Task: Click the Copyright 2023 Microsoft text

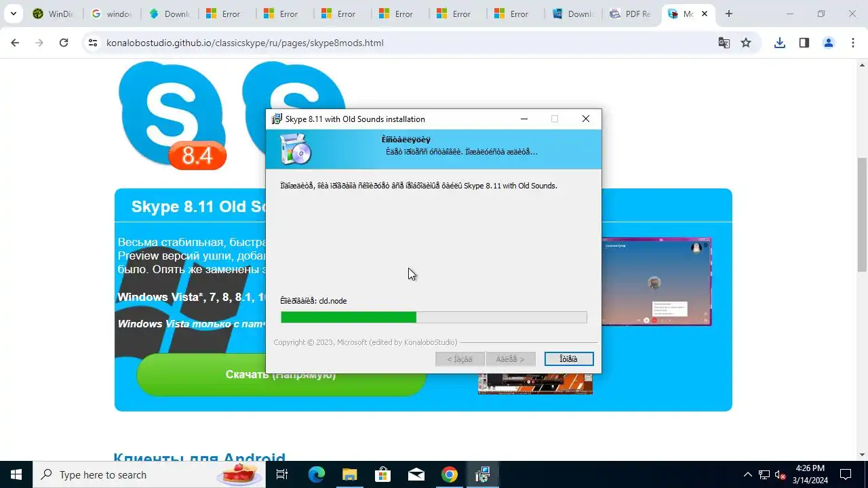Action: point(366,342)
